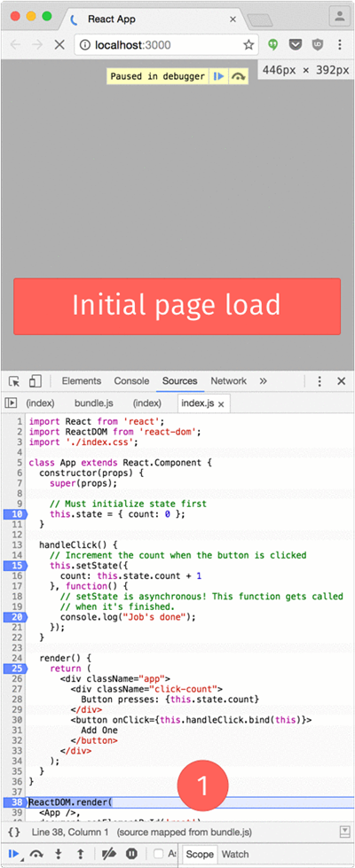
Task: Click Step out of current function icon
Action: (80, 854)
